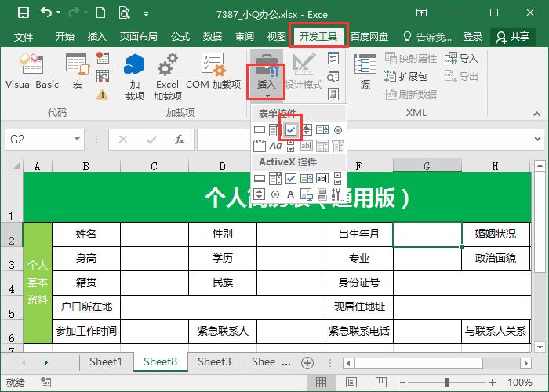549x392 pixels.
Task: Click 登录 sign-in link
Action: [x=473, y=36]
